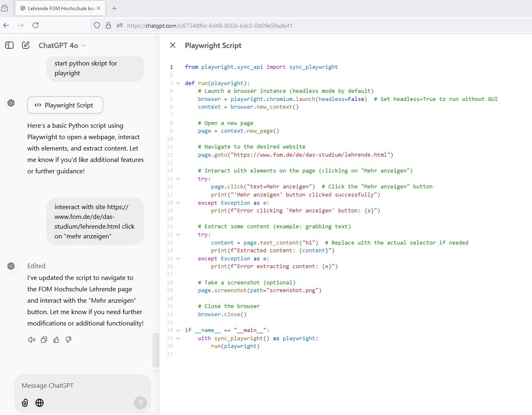This screenshot has width=532, height=415.
Task: Click the 'Edited' status label
Action: click(x=36, y=266)
